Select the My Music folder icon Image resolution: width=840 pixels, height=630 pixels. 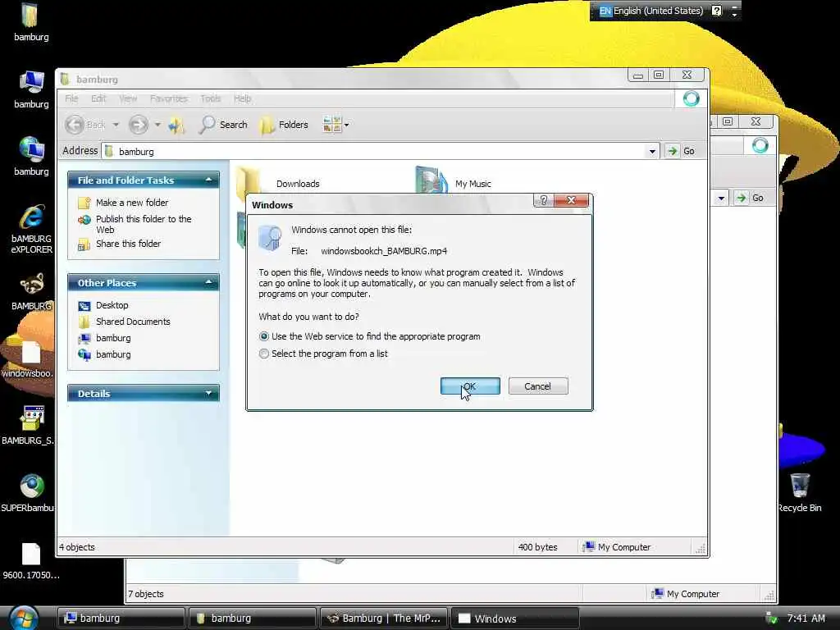point(431,180)
